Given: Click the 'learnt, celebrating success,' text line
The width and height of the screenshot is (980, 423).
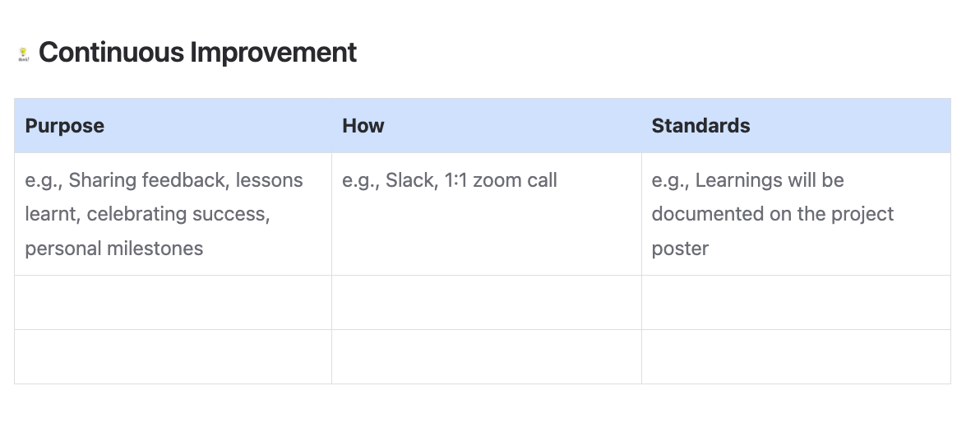Looking at the screenshot, I should 147,214.
